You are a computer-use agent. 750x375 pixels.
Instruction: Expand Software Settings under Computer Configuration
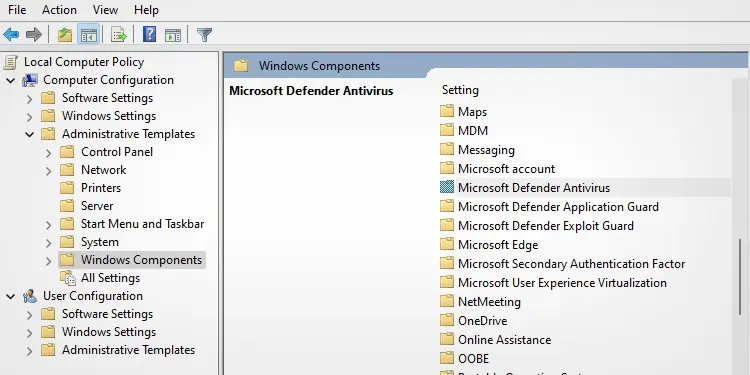[30, 99]
